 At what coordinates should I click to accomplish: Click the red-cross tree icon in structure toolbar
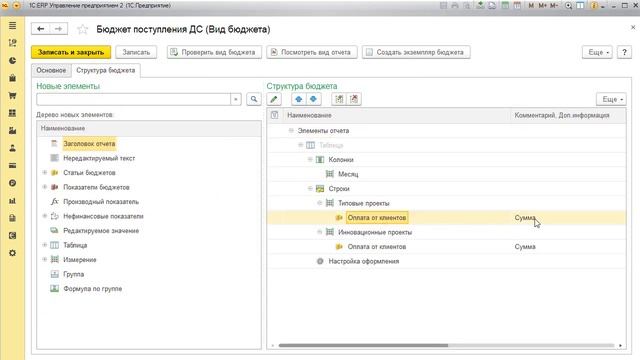click(354, 99)
